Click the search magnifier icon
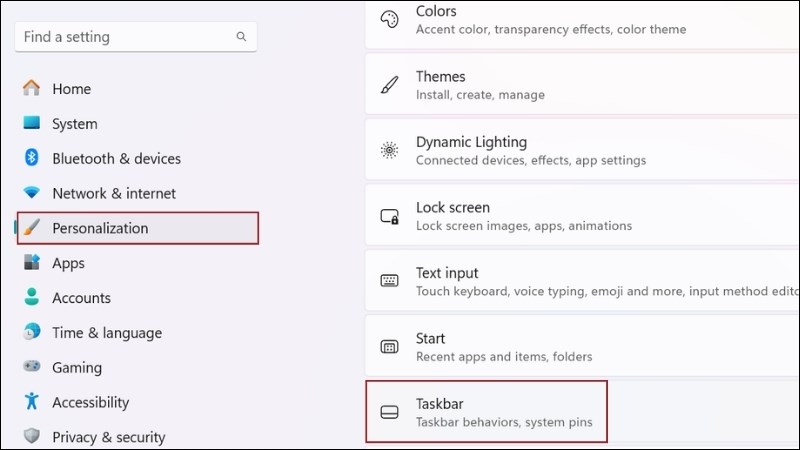Viewport: 800px width, 450px height. 241,37
